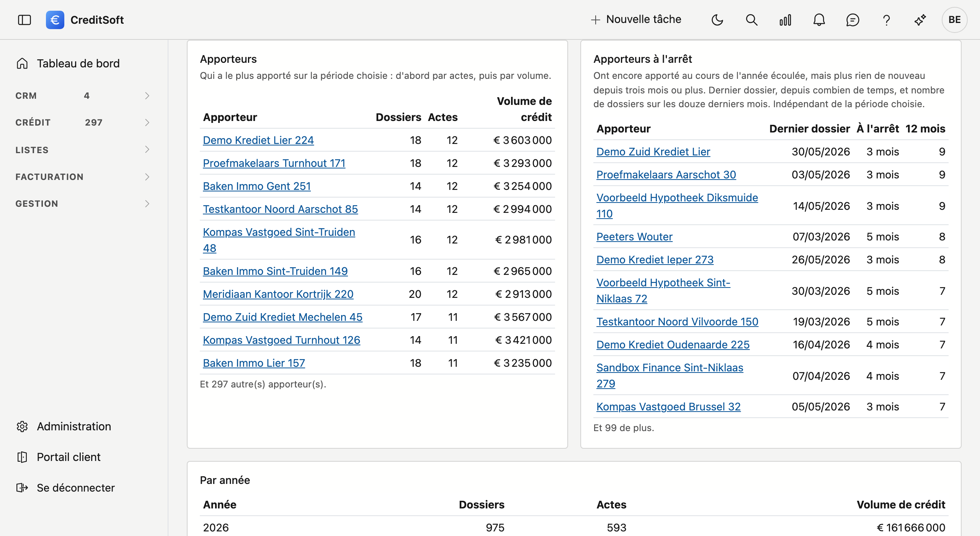Open Demo Zuid Krediet Lier link
The image size is (980, 536).
653,152
